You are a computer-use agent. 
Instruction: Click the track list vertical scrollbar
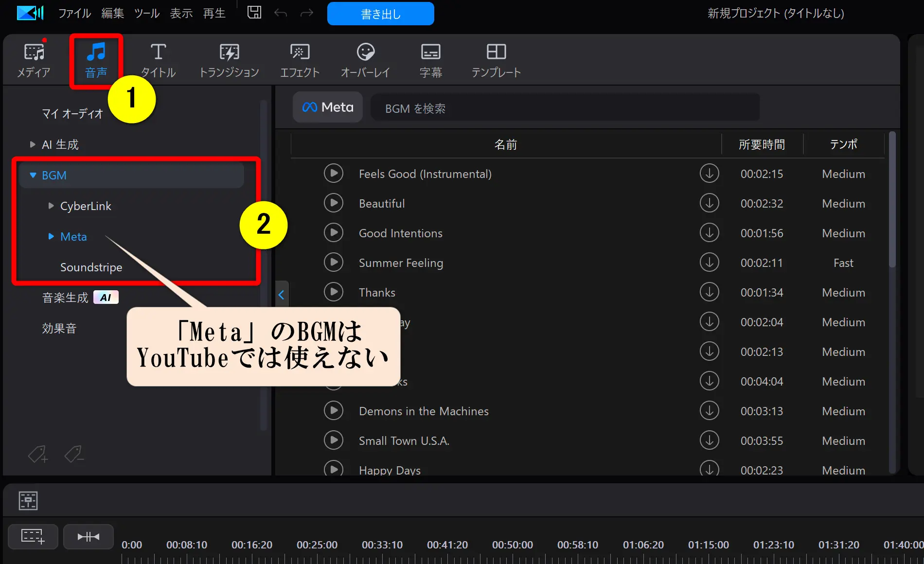tap(892, 199)
